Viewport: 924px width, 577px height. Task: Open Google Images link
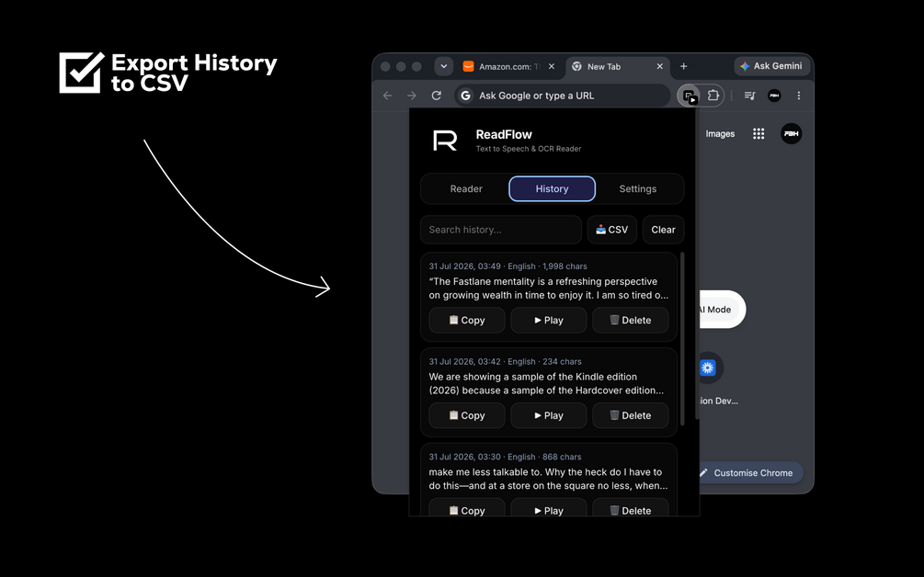(x=720, y=133)
